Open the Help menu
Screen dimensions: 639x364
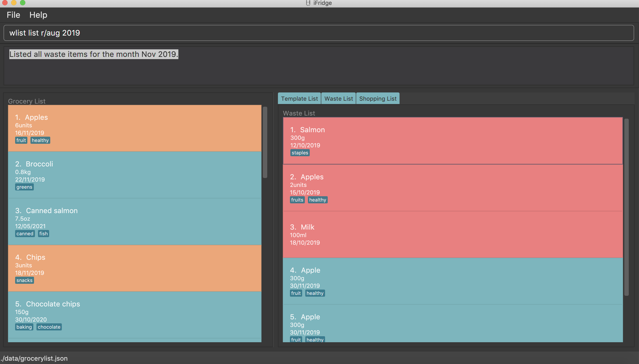[38, 15]
